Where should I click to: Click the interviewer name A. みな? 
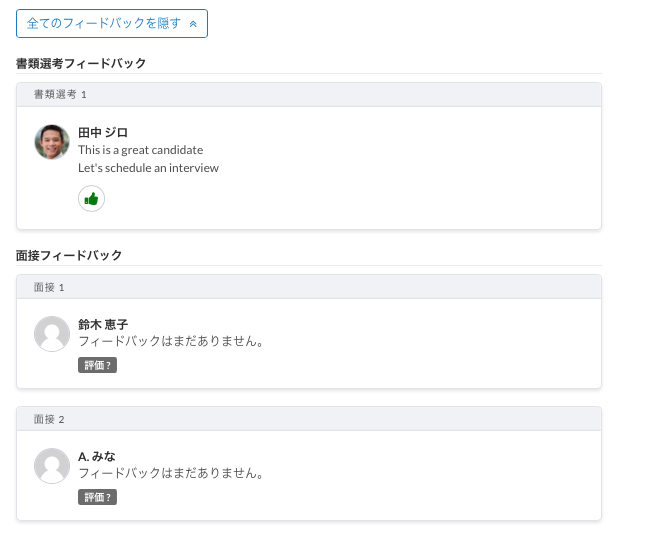[96, 456]
